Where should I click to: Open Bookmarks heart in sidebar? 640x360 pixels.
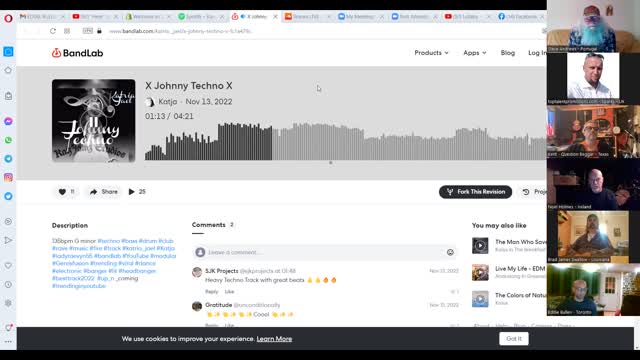(8, 266)
